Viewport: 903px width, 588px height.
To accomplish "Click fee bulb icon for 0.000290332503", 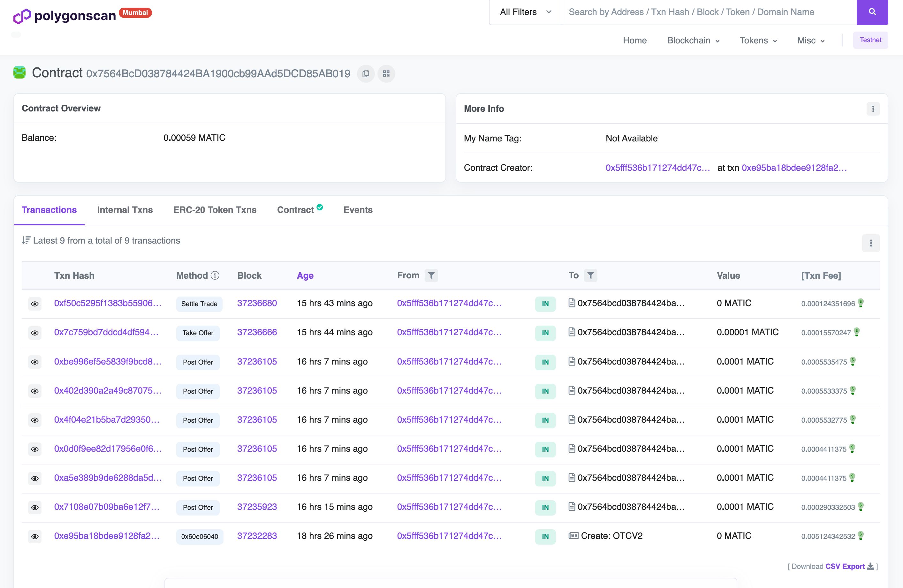I will (x=861, y=506).
